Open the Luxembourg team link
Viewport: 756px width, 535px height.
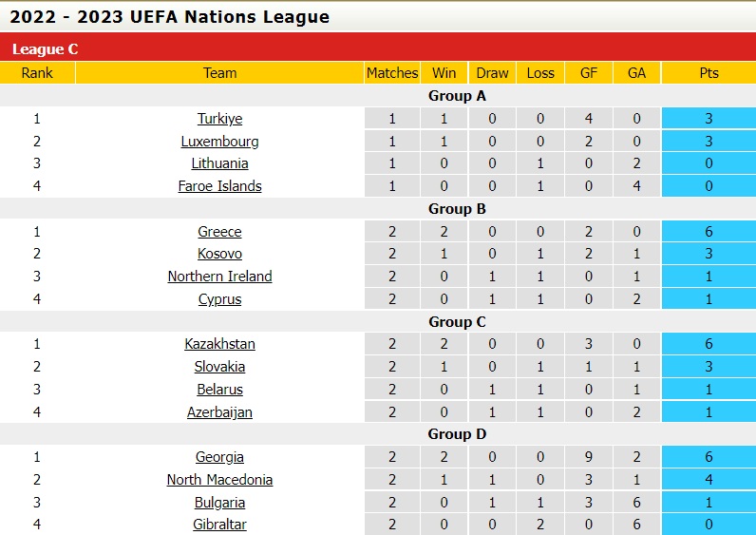219,142
